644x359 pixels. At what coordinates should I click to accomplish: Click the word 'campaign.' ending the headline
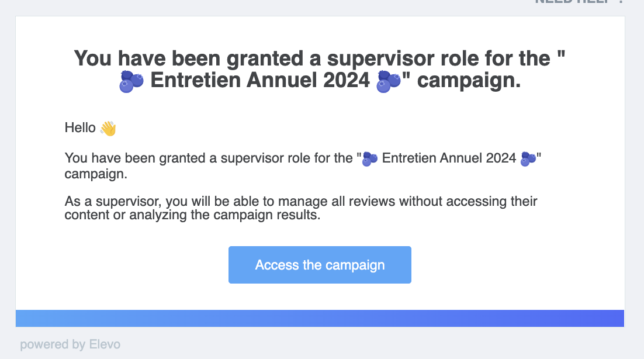pyautogui.click(x=469, y=81)
